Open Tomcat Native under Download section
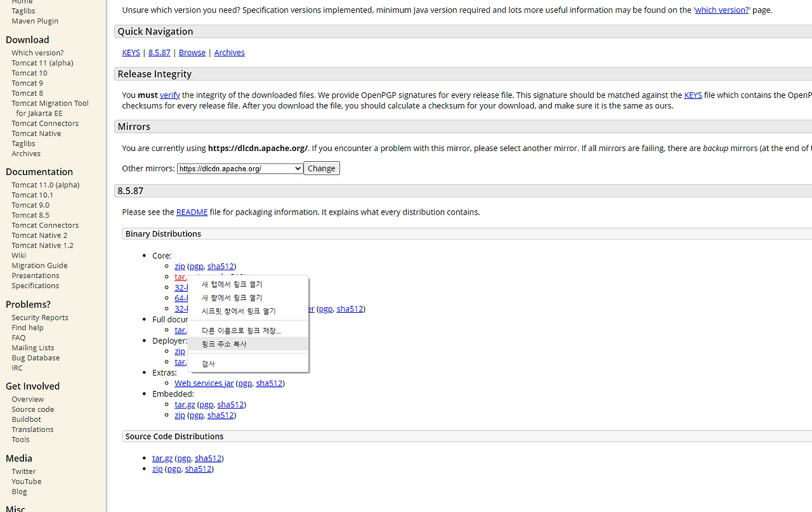Screen dimensions: 812x512 (x=36, y=134)
